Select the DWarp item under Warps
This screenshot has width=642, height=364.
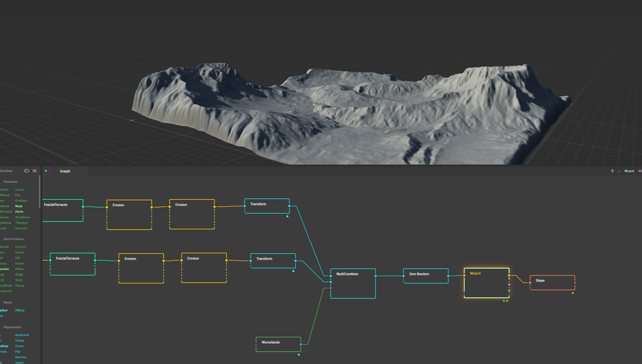pyautogui.click(x=20, y=310)
